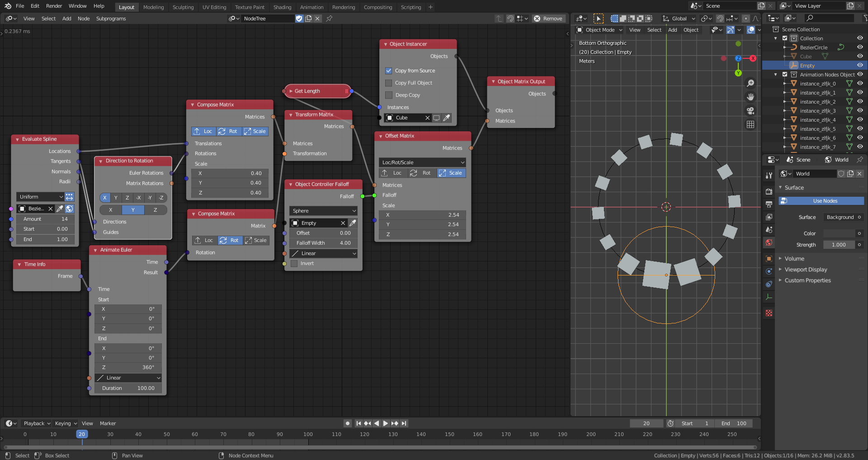868x460 pixels.
Task: Click frame 100 on the timeline ruler
Action: 308,434
